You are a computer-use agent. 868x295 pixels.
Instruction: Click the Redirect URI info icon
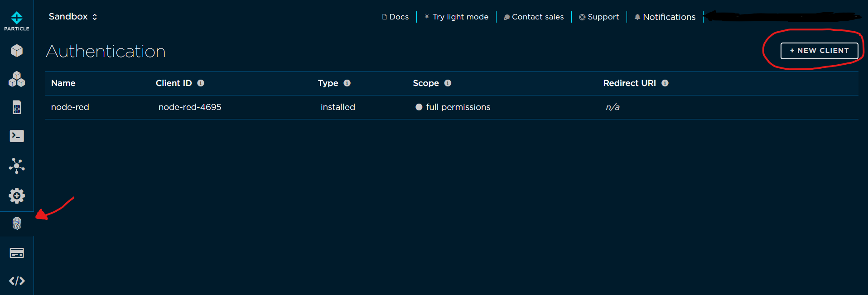(x=665, y=83)
